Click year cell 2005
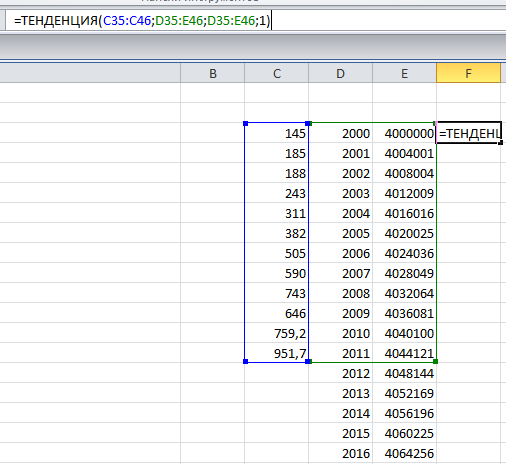The height and width of the screenshot is (464, 506). [340, 233]
